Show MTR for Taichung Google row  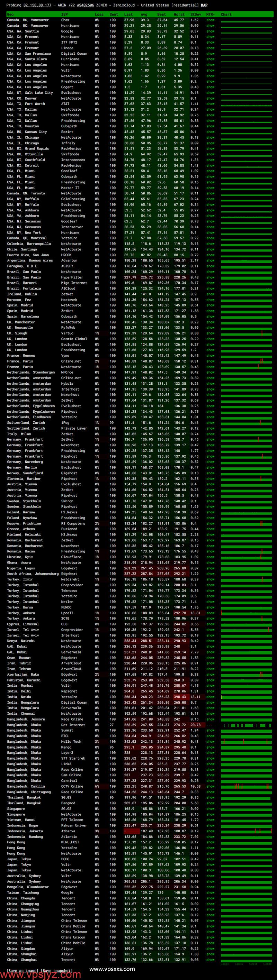[210, 892]
